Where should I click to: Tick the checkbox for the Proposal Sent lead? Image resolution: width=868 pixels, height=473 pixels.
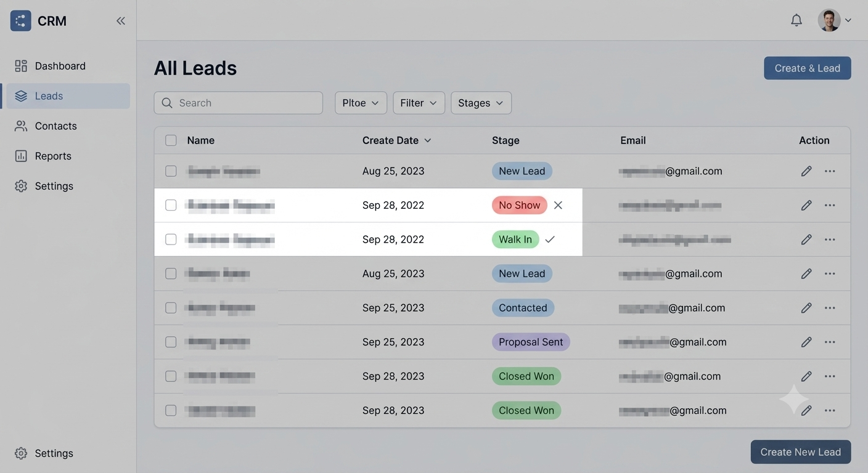[x=171, y=342]
